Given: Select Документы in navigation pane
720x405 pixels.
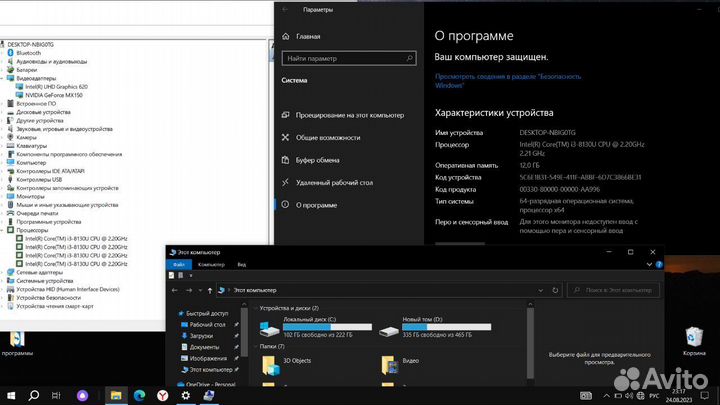Looking at the screenshot, I should pyautogui.click(x=204, y=347).
